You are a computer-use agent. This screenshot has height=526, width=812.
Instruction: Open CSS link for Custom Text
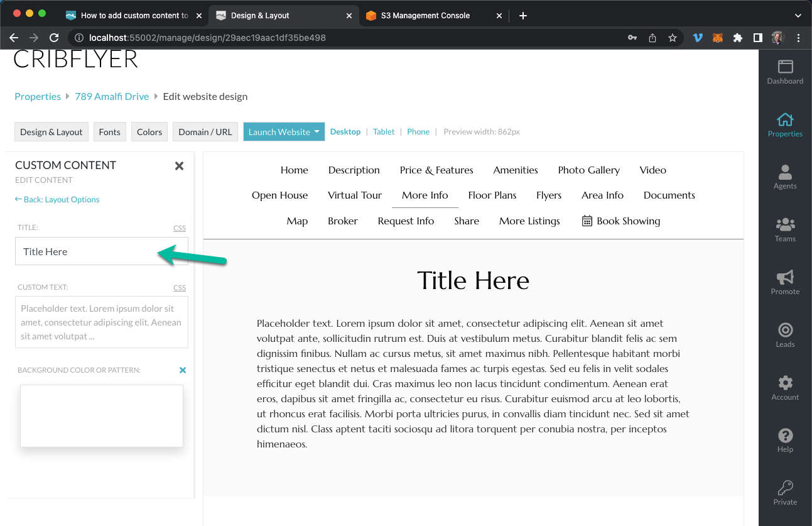click(x=180, y=288)
